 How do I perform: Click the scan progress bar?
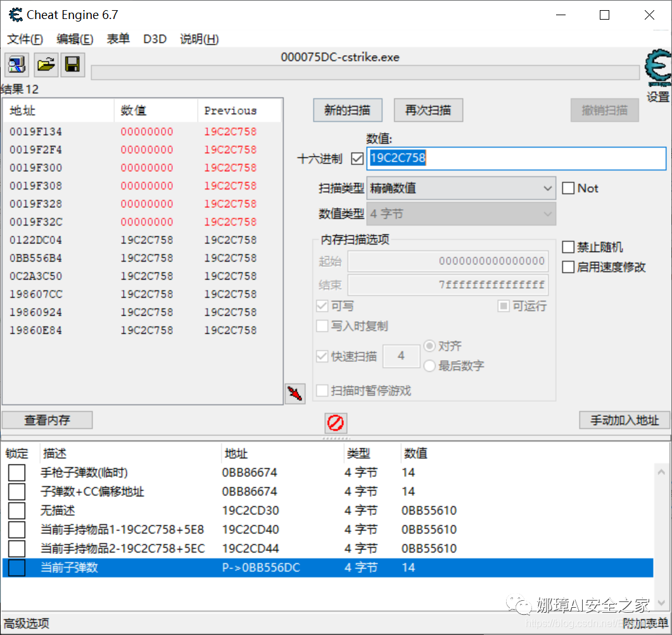365,72
